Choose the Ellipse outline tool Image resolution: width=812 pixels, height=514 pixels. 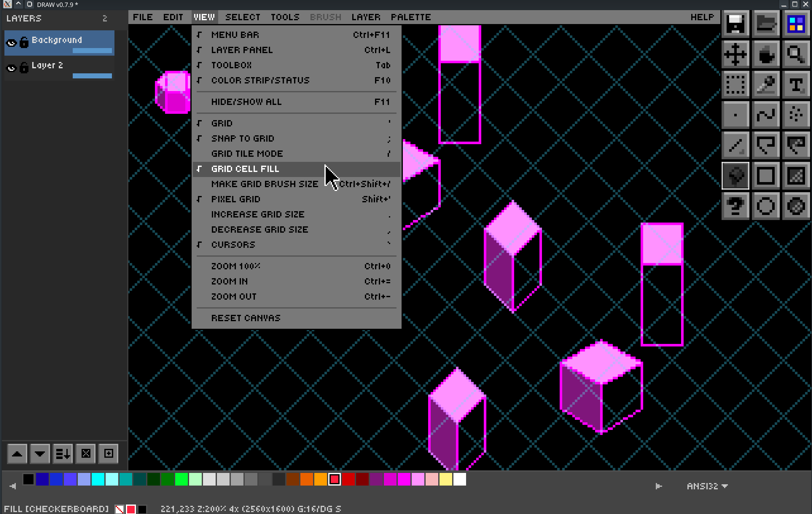tap(766, 206)
